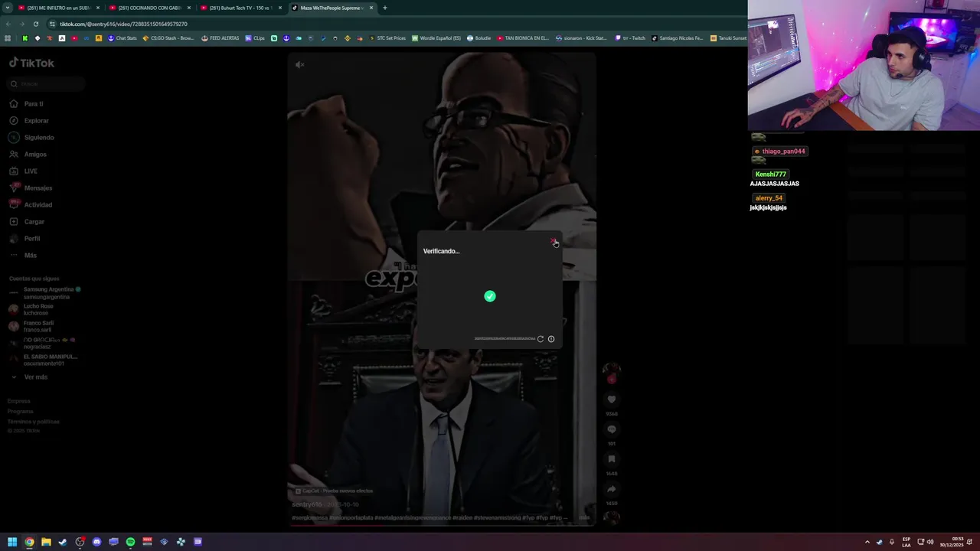Bookmark the TikTok video

coord(611,459)
